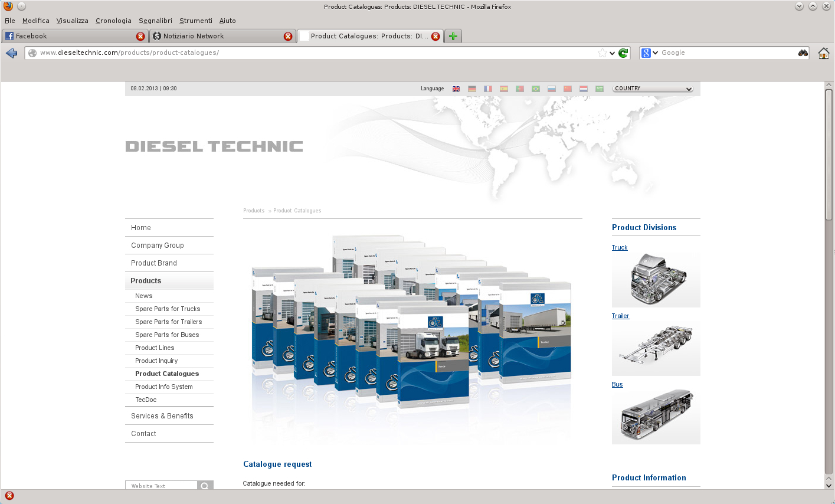Open the search engine selector dropdown arrow
The height and width of the screenshot is (504, 835).
[655, 53]
